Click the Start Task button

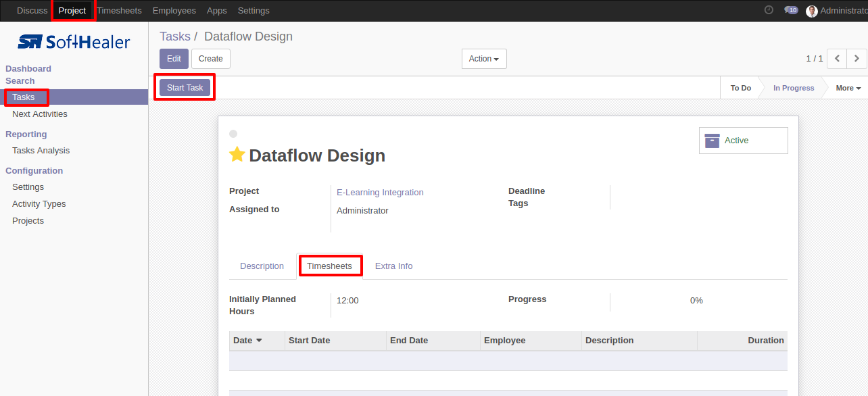[x=185, y=88]
